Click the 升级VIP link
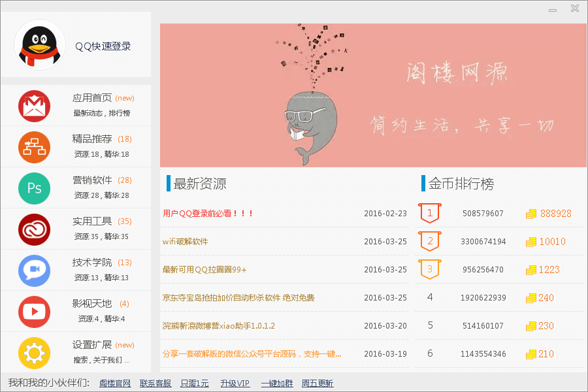The image size is (588, 392). [x=235, y=384]
